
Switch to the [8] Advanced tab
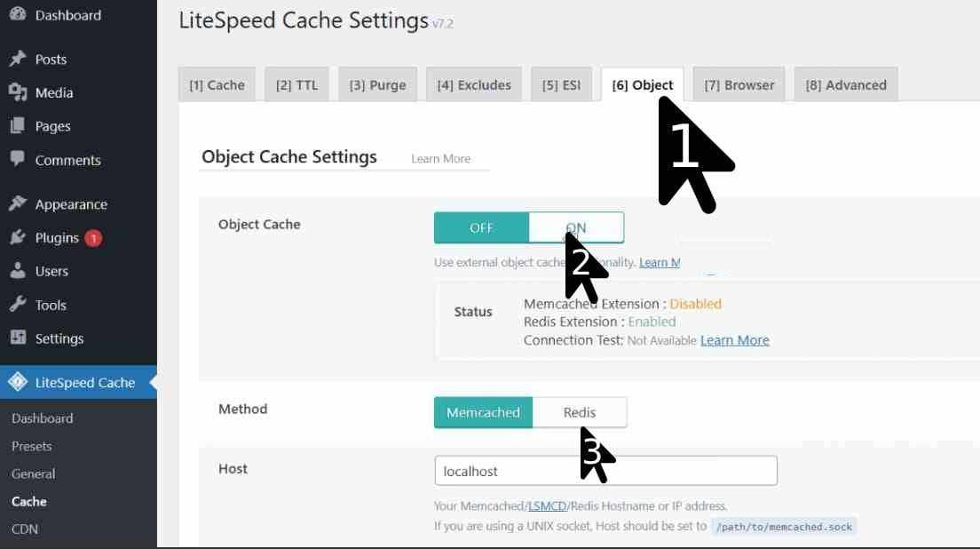tap(845, 85)
